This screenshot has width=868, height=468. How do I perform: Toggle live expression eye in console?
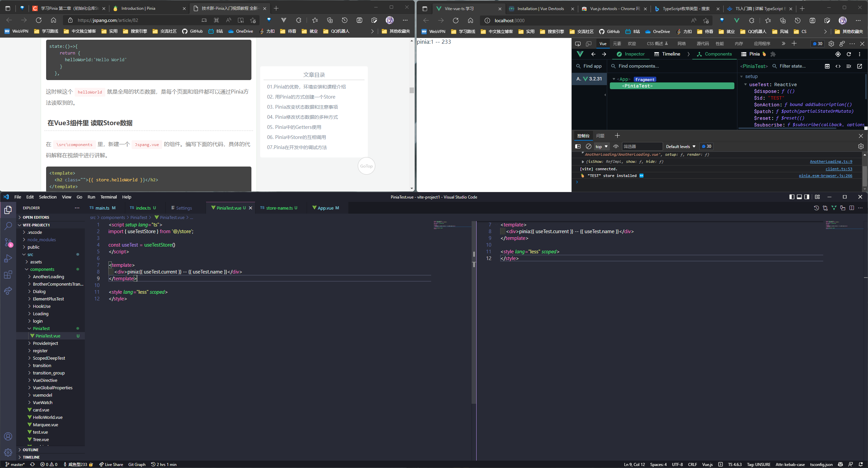[616, 146]
